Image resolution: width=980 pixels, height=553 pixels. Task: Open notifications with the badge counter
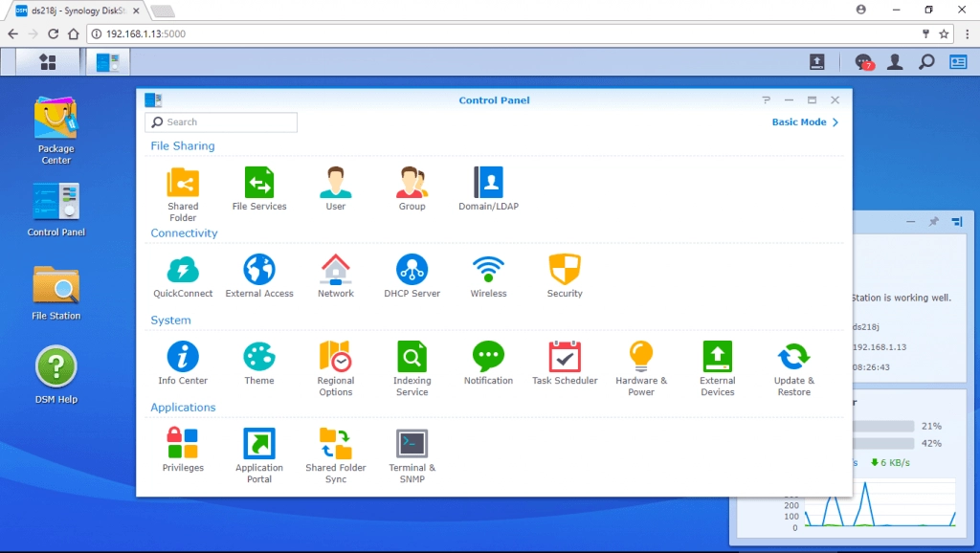pyautogui.click(x=863, y=60)
